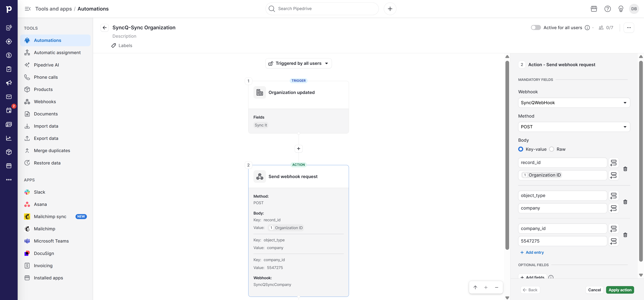The image size is (644, 300).
Task: Open Slack in the Apps list
Action: [55, 192]
